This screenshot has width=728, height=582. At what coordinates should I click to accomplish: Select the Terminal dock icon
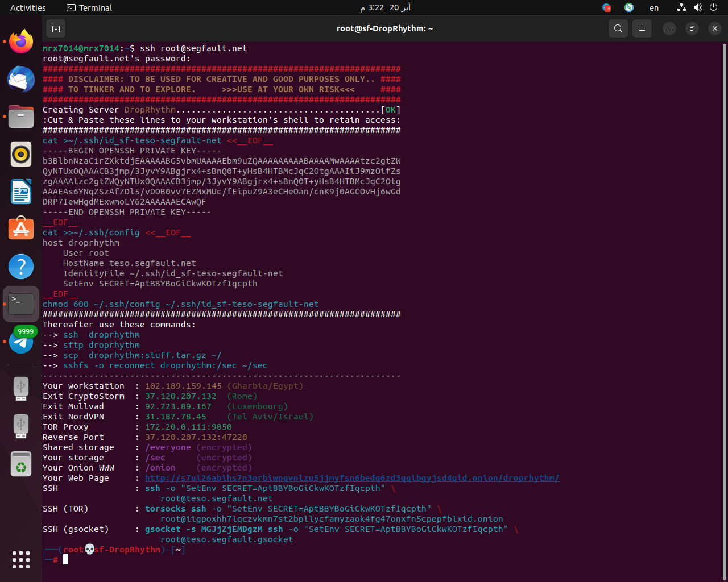[x=21, y=304]
